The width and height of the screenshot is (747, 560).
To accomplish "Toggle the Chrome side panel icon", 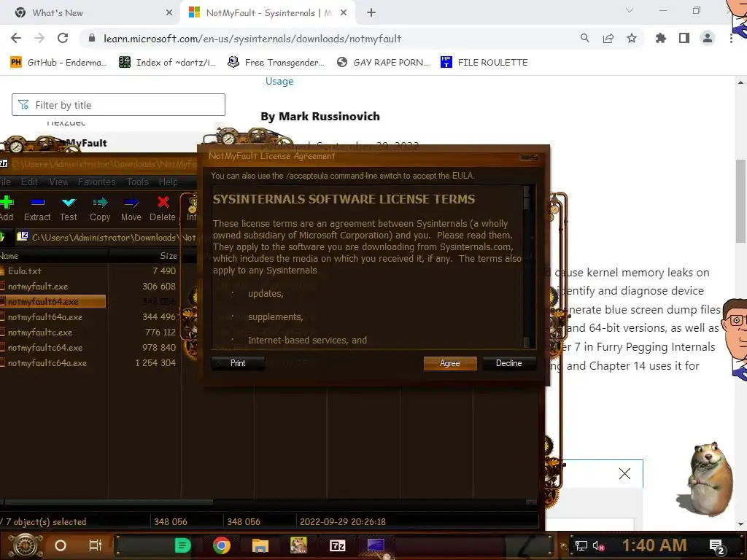I will [x=684, y=38].
